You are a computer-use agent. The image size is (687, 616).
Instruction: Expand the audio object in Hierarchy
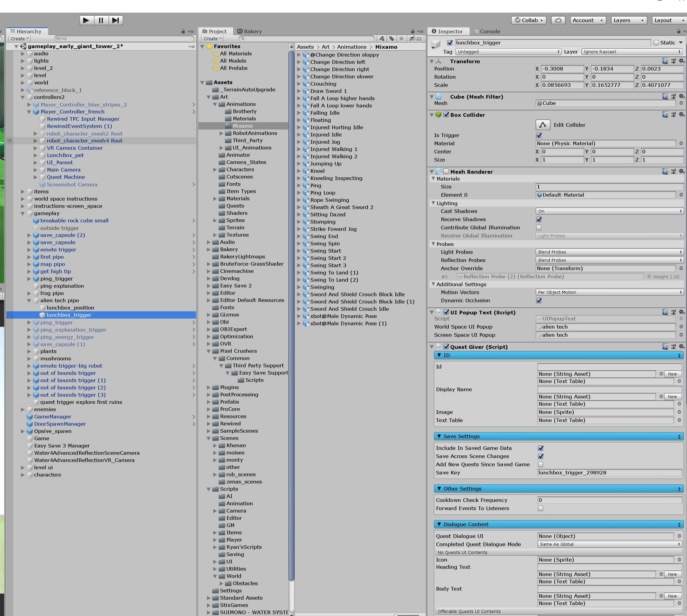pos(23,54)
